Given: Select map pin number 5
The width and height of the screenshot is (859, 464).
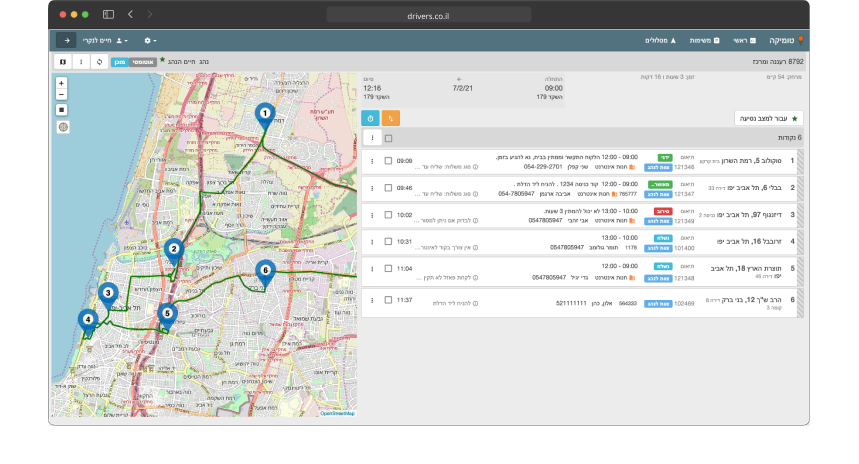Looking at the screenshot, I should pos(167,316).
